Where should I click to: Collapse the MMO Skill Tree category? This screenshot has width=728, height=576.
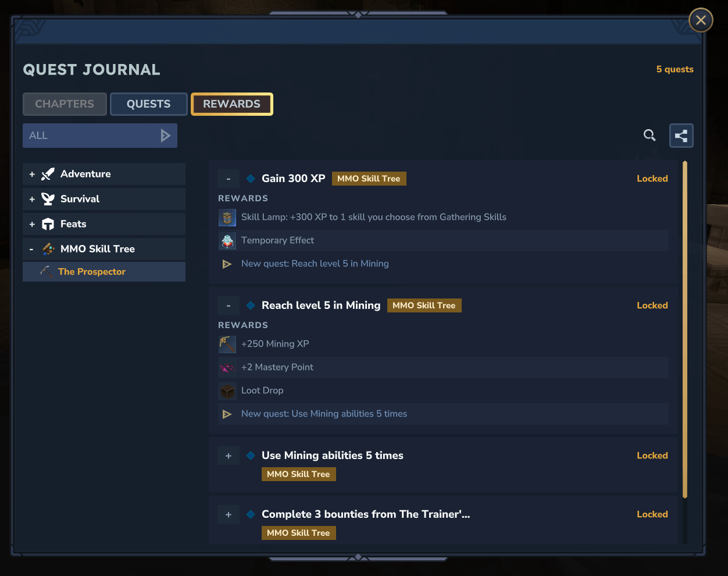coord(32,249)
